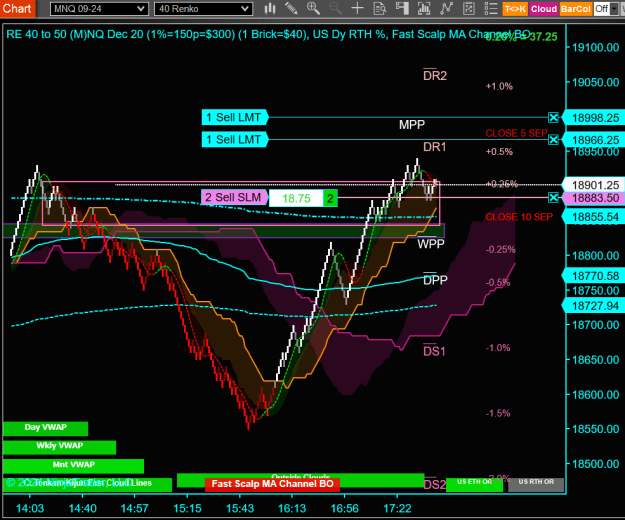Click the +1.0% level label
625x520 pixels.
point(499,86)
